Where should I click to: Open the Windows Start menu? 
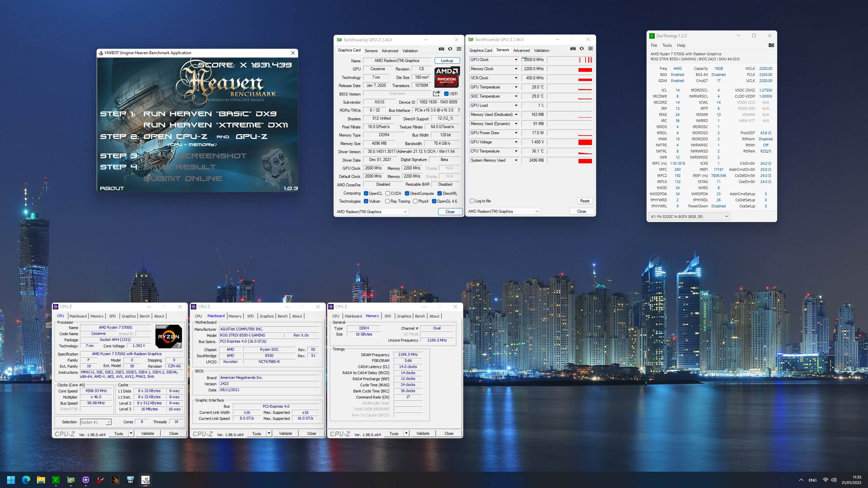tap(11, 480)
